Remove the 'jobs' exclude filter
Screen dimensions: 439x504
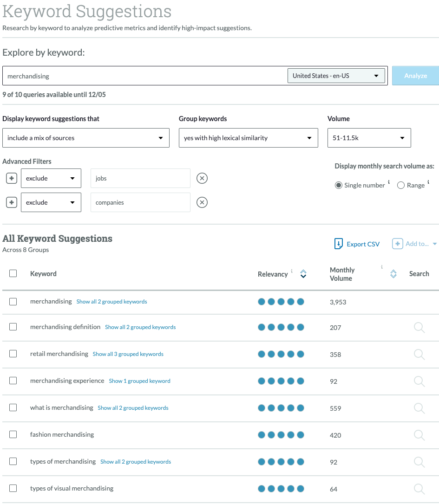202,178
